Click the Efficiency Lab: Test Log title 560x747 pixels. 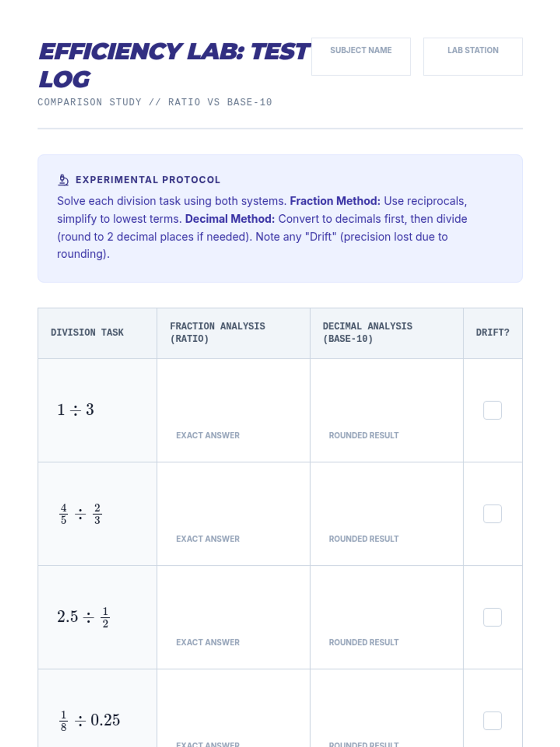[x=174, y=65]
